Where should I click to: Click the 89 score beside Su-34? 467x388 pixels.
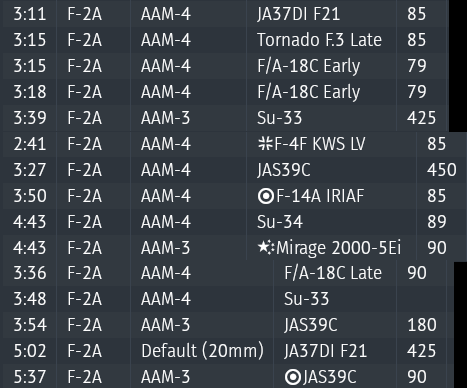[436, 222]
